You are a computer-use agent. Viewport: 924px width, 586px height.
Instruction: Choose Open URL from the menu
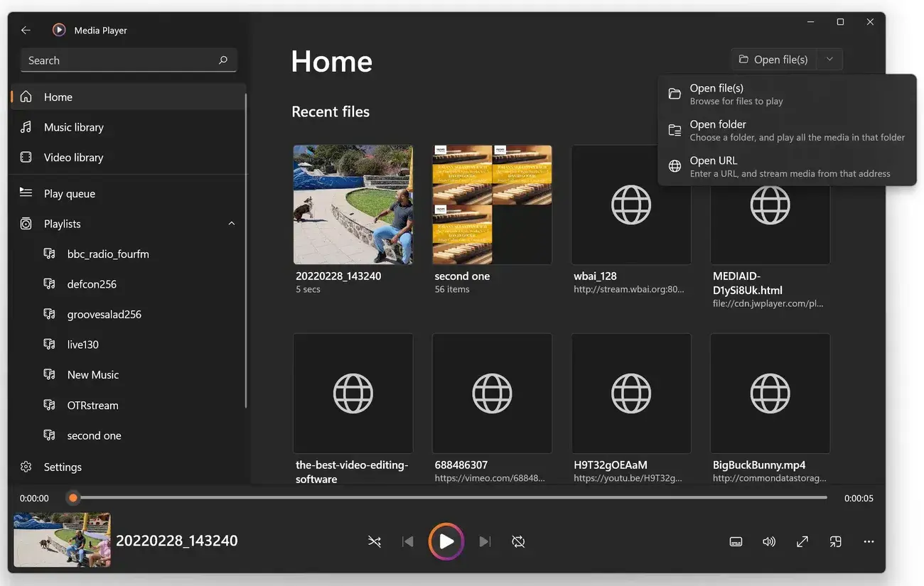pos(713,161)
